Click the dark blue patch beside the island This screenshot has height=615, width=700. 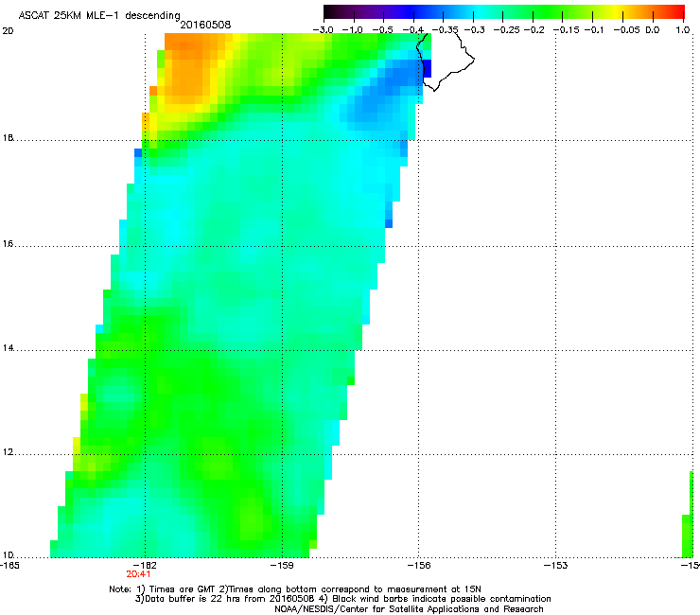(427, 69)
